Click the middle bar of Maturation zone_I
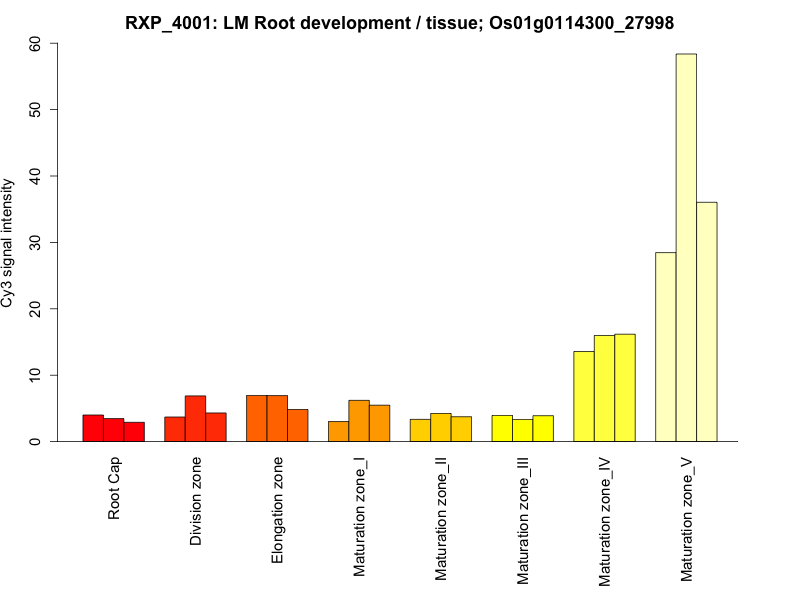 [x=359, y=421]
